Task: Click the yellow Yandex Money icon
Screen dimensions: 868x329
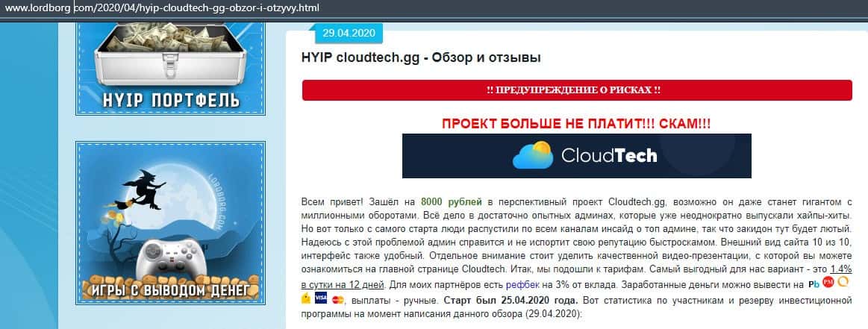Action: click(305, 299)
